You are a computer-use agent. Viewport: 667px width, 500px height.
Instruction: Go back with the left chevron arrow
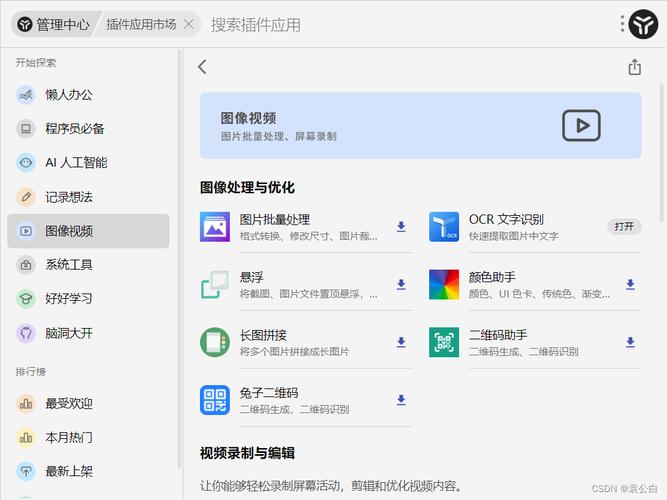point(202,67)
